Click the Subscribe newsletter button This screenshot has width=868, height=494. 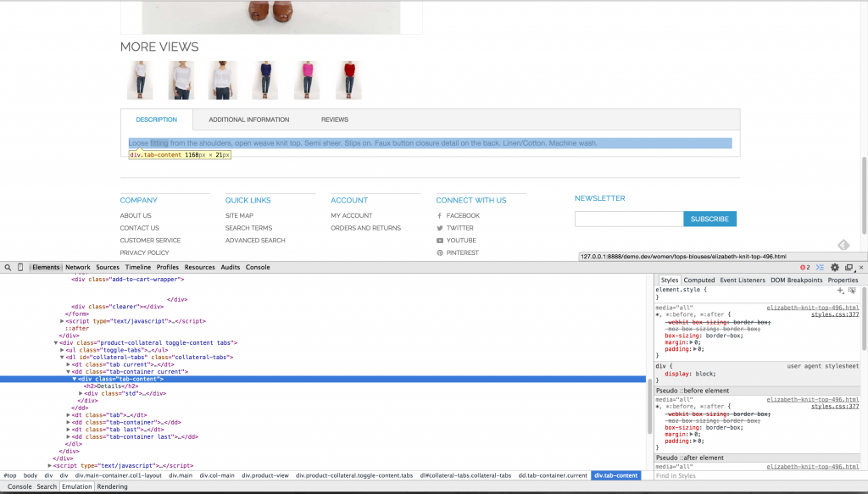tap(709, 219)
